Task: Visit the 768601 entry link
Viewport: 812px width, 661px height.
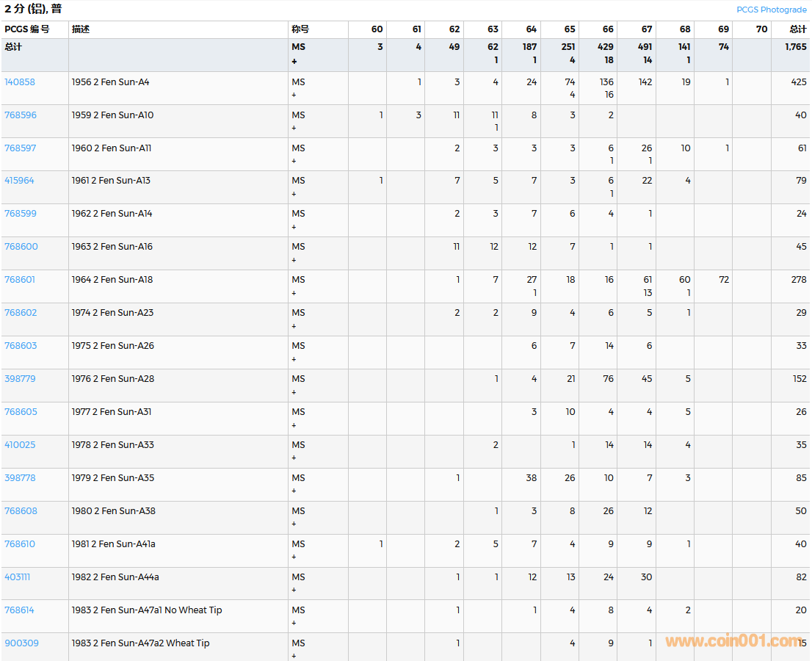Action: [20, 280]
